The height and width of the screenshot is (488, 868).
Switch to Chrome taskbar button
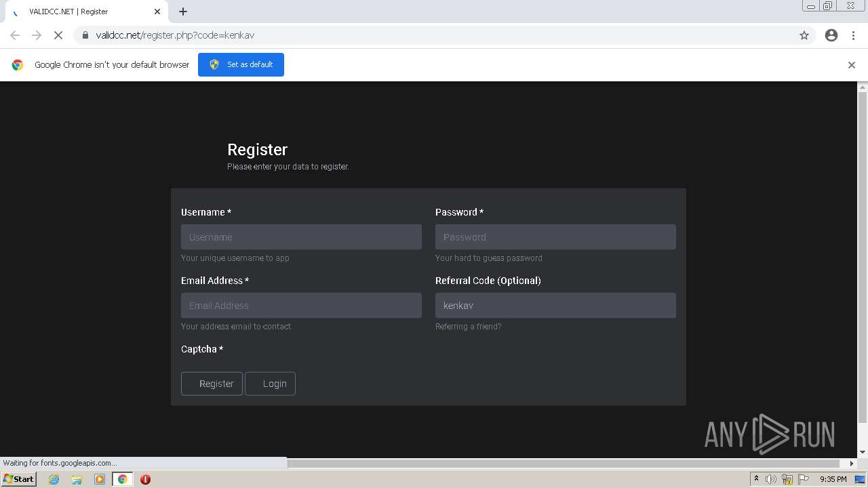[x=122, y=479]
